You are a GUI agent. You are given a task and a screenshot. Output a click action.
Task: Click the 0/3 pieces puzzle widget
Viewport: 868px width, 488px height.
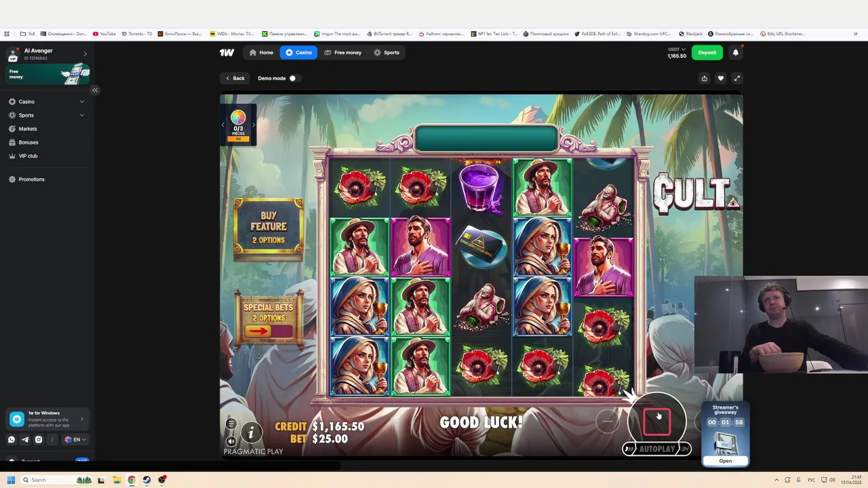coord(238,125)
